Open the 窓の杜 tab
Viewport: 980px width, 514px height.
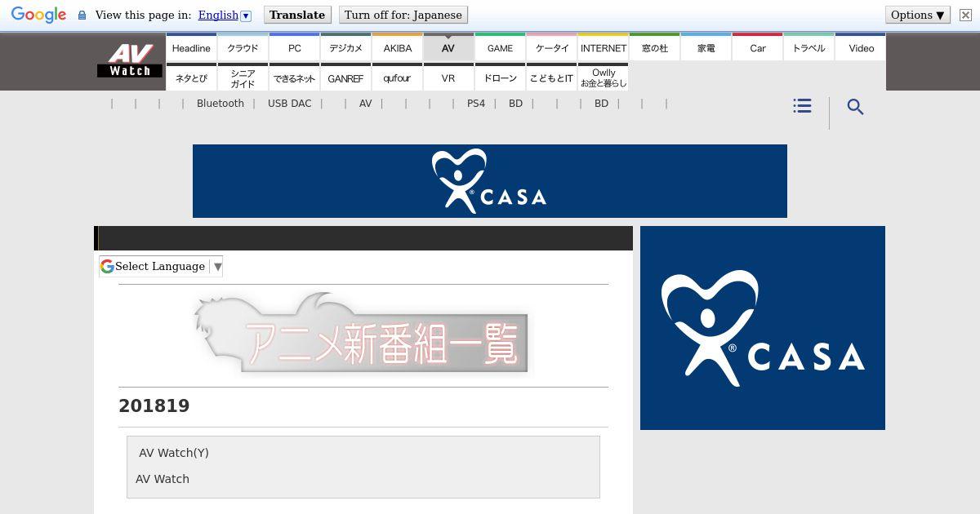(654, 47)
